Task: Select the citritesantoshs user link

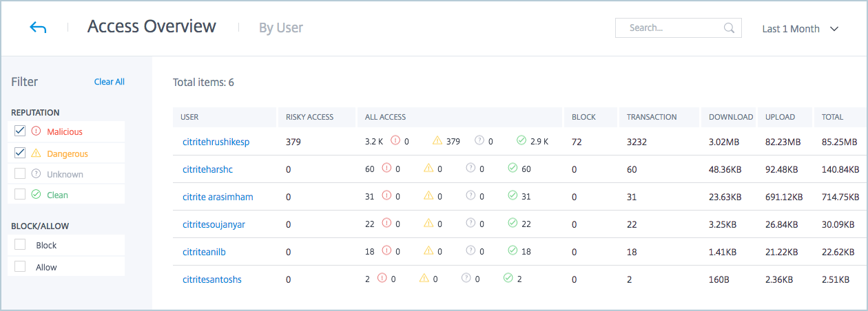Action: click(211, 279)
